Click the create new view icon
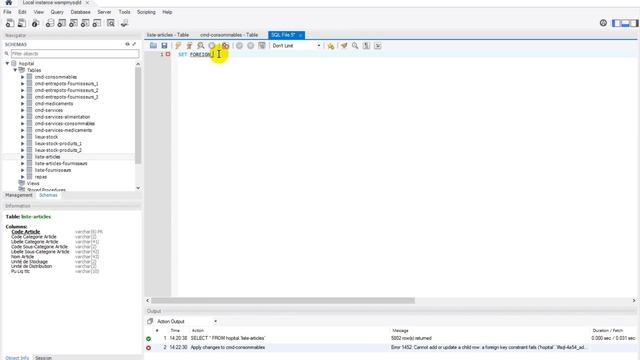The height and width of the screenshot is (360, 640). point(73,23)
